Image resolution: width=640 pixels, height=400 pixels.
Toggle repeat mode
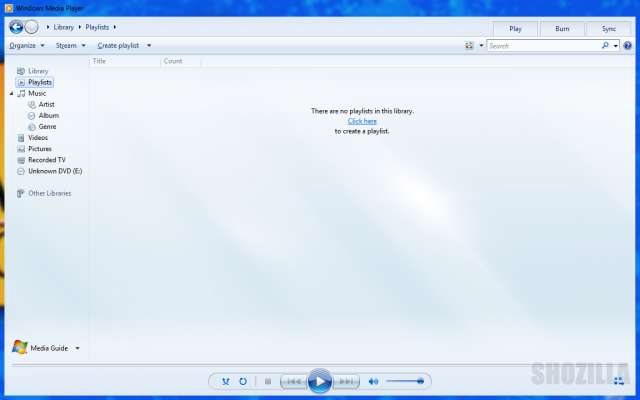[x=243, y=382]
